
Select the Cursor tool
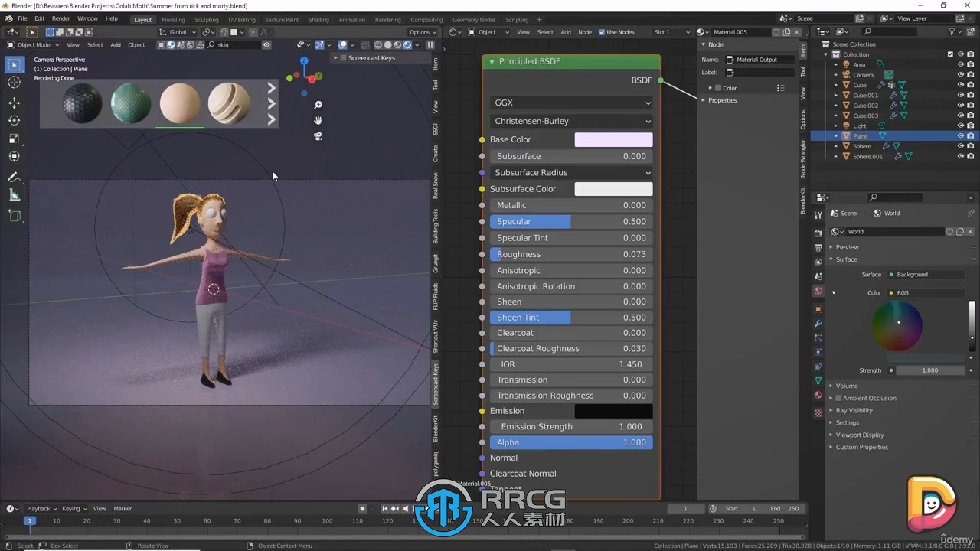tap(15, 83)
